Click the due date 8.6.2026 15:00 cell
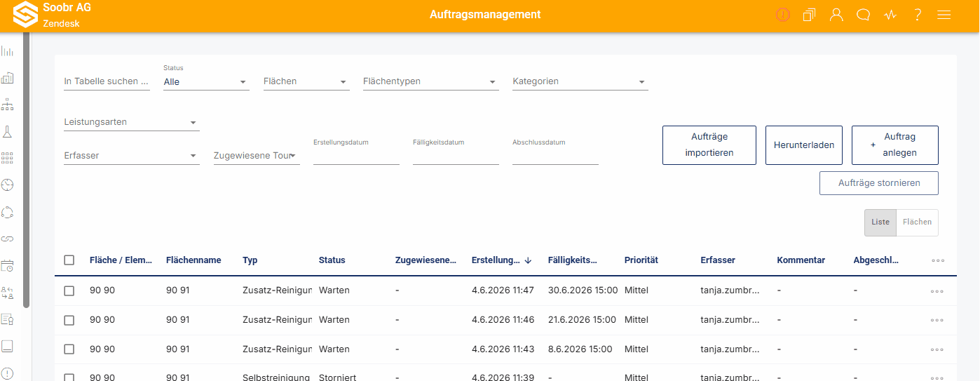 [x=580, y=349]
